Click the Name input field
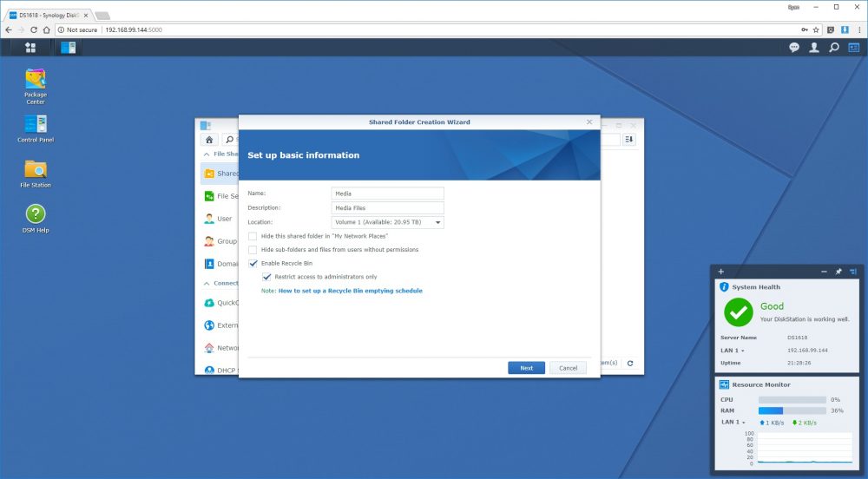This screenshot has width=868, height=479. pos(387,194)
